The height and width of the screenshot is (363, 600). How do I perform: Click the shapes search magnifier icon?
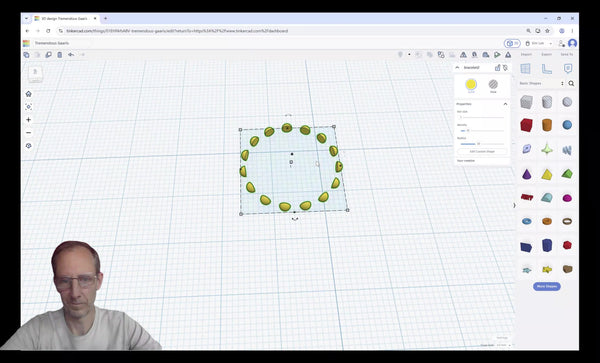pyautogui.click(x=571, y=83)
